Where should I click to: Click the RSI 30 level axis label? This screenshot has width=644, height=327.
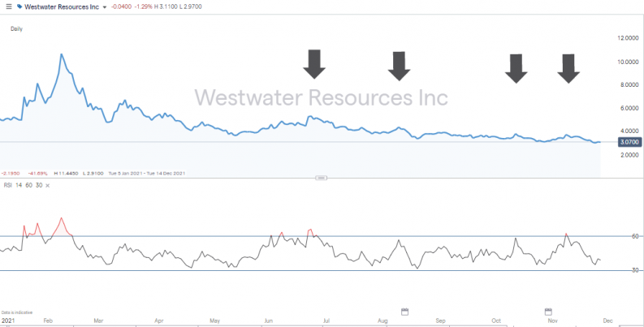[x=635, y=270]
